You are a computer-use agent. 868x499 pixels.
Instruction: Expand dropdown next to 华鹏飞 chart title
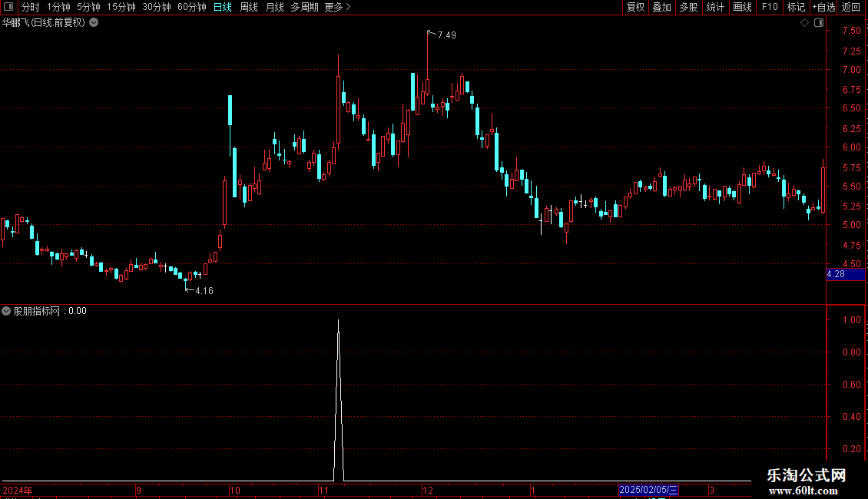94,23
